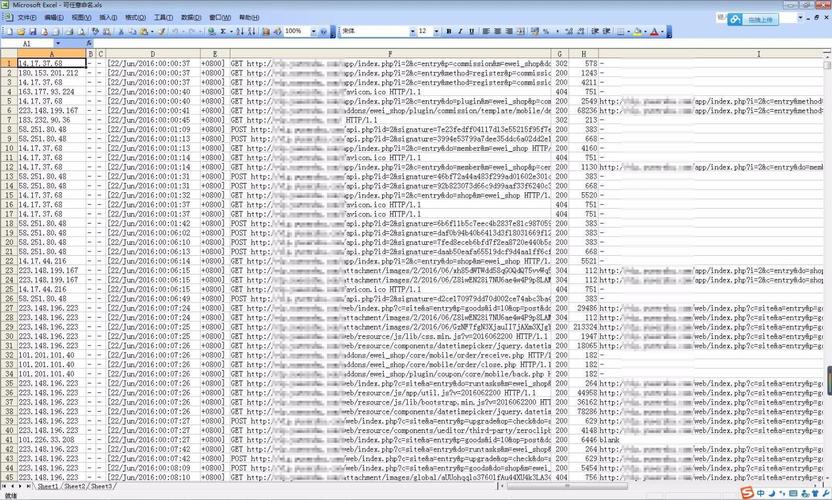Click the AutoSum sigma icon
Image resolution: width=832 pixels, height=500 pixels.
tap(223, 31)
